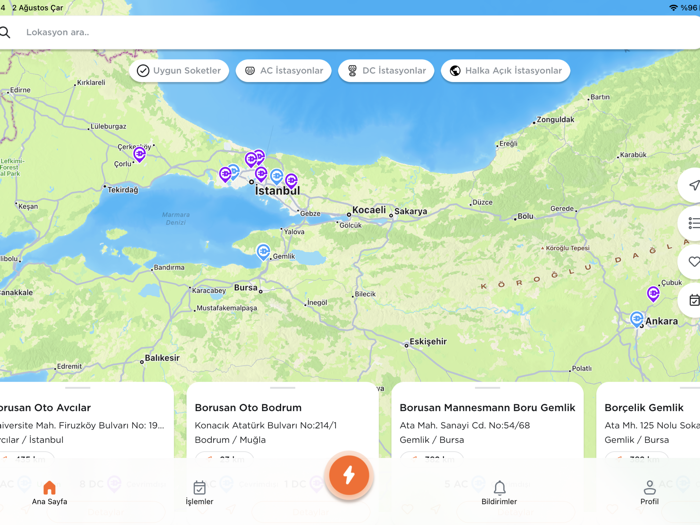Toggle the AC İstasyonlar filter
The height and width of the screenshot is (525, 700).
tap(283, 71)
